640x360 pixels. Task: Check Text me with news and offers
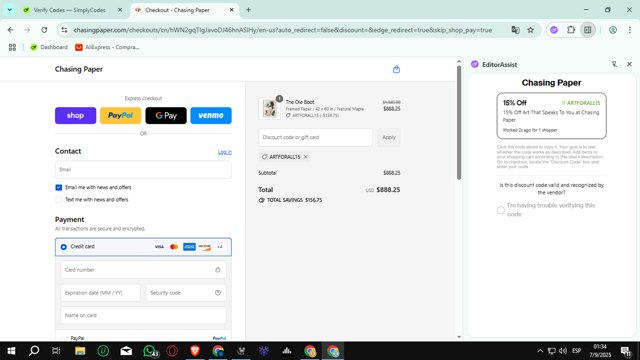(59, 200)
